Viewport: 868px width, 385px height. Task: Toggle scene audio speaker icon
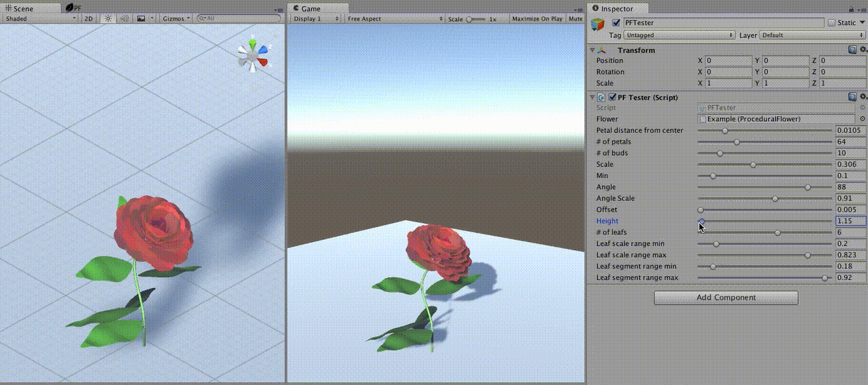click(x=123, y=19)
